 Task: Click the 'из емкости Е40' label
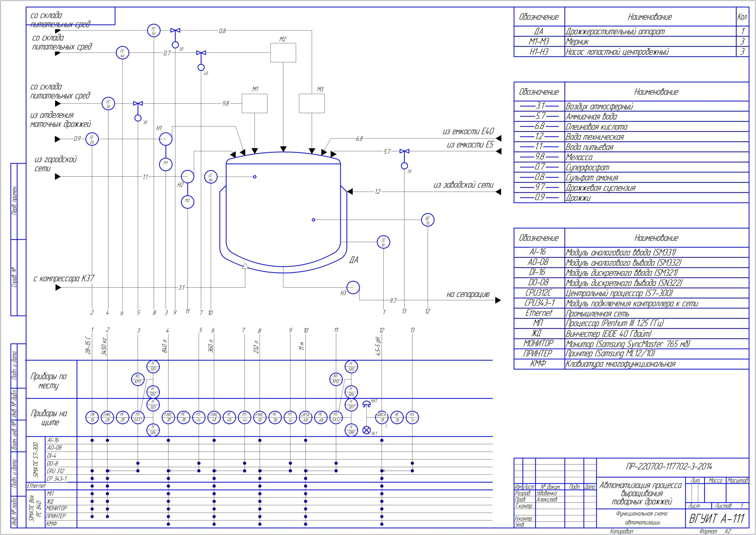[x=468, y=131]
